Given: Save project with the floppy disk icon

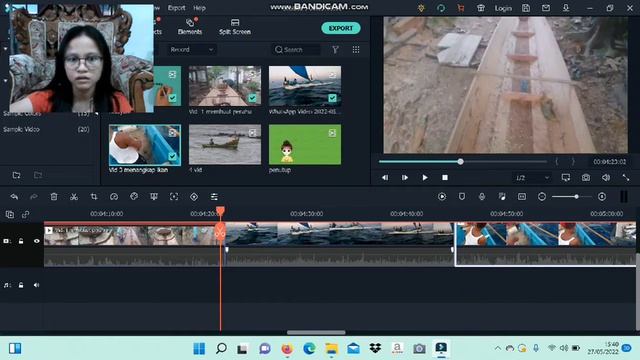Looking at the screenshot, I should coord(526,8).
